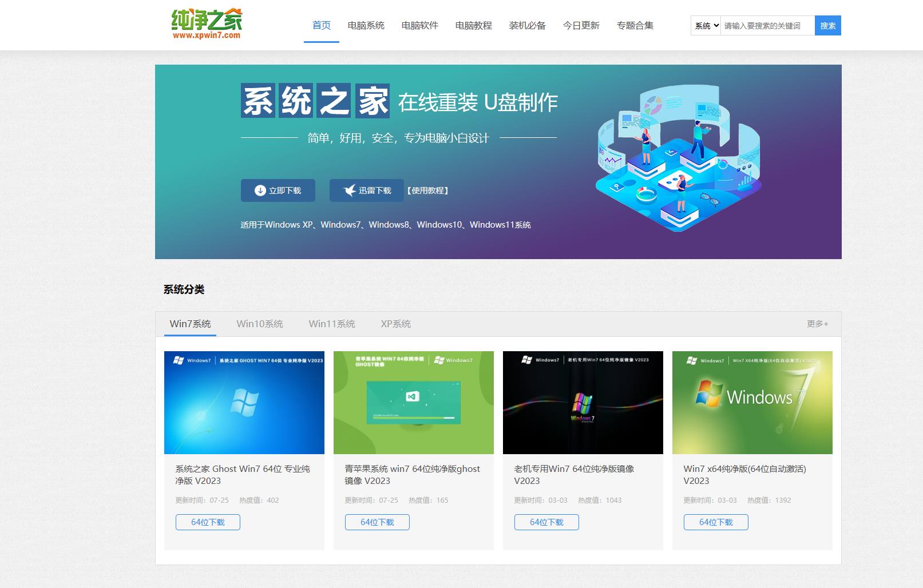The width and height of the screenshot is (923, 588).
Task: Open the Win7 x64纯净版 green Windows thumbnail
Action: click(x=752, y=403)
